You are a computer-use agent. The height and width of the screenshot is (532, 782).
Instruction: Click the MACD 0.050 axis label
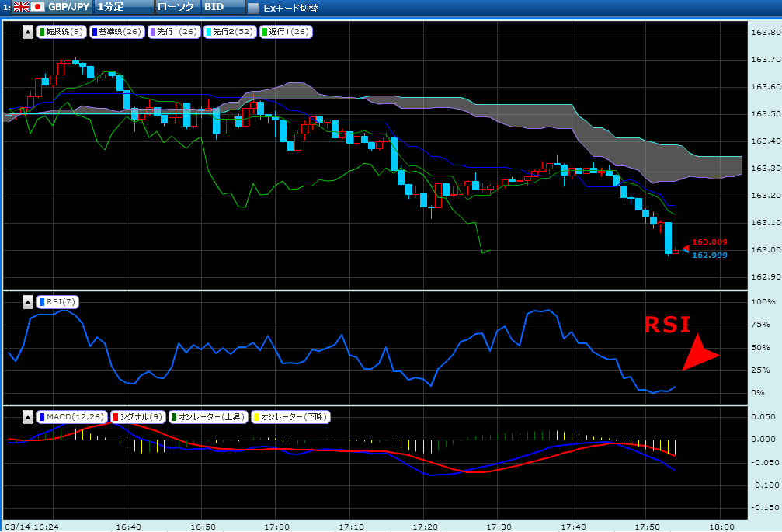[x=765, y=417]
